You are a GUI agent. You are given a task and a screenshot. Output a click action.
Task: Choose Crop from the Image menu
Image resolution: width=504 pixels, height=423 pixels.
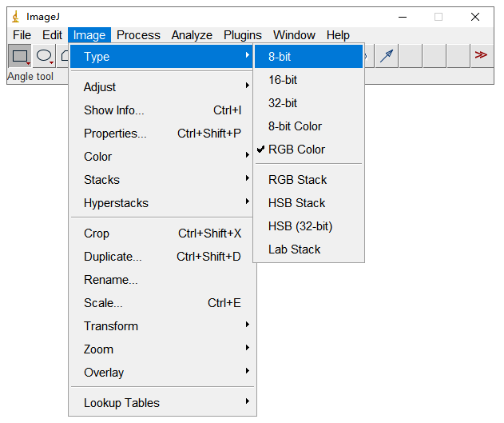(97, 233)
